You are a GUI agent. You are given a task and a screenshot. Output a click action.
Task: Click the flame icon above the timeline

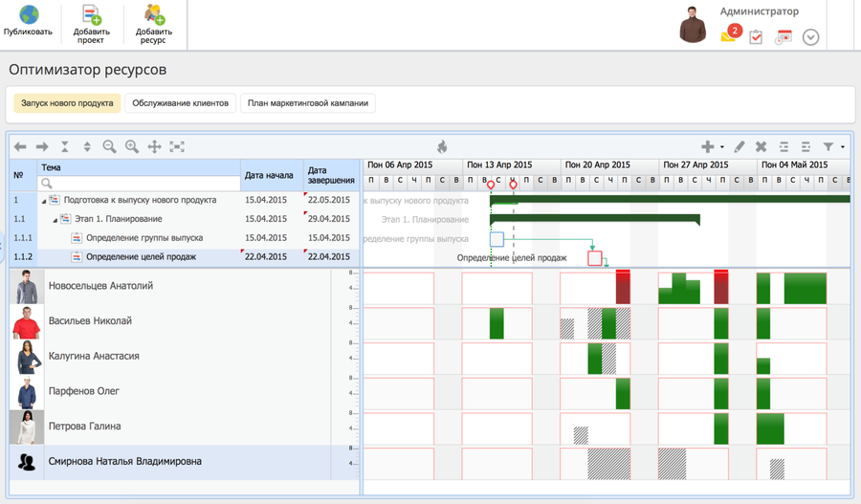coord(442,146)
